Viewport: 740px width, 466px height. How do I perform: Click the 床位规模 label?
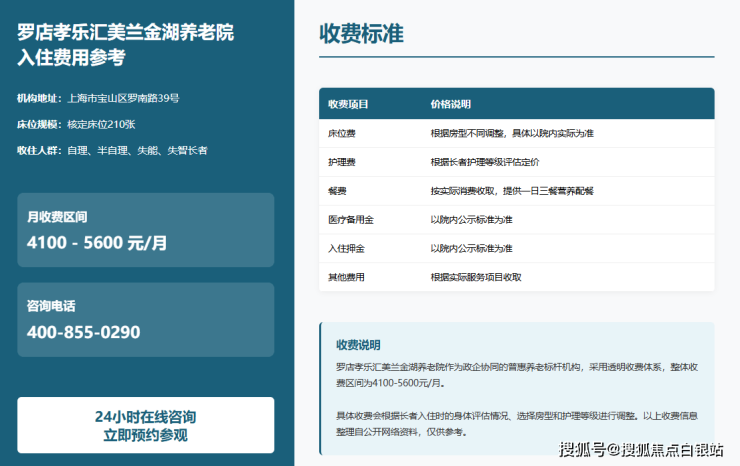tap(39, 124)
